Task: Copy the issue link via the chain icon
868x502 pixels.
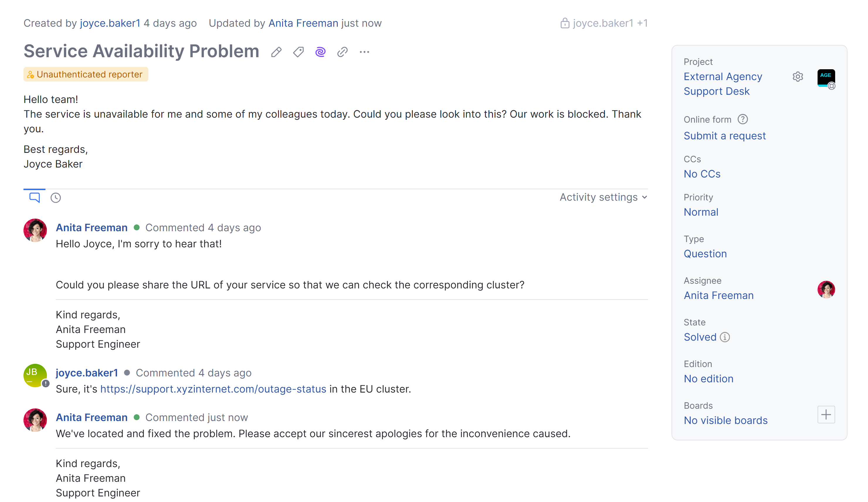Action: click(342, 52)
